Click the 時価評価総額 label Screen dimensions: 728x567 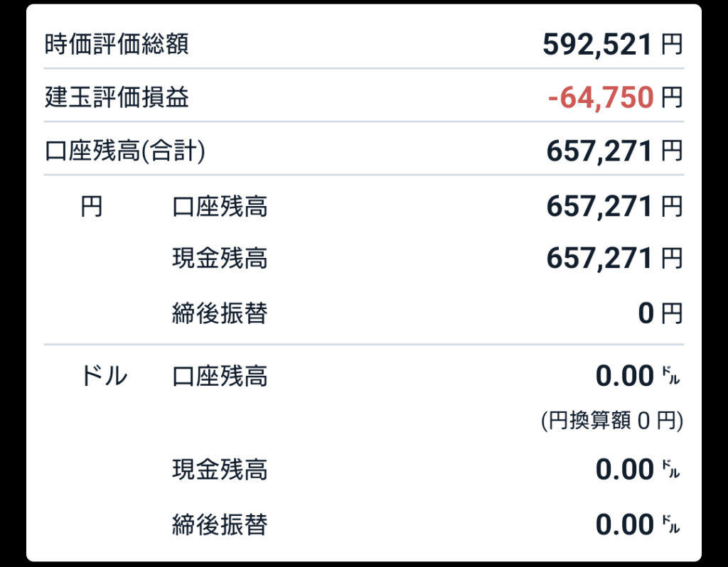click(x=116, y=45)
